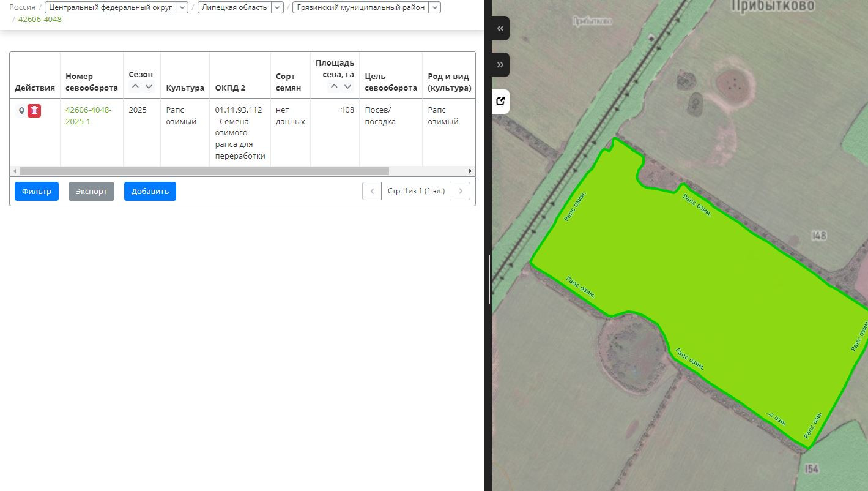Go to the next table page

[461, 191]
